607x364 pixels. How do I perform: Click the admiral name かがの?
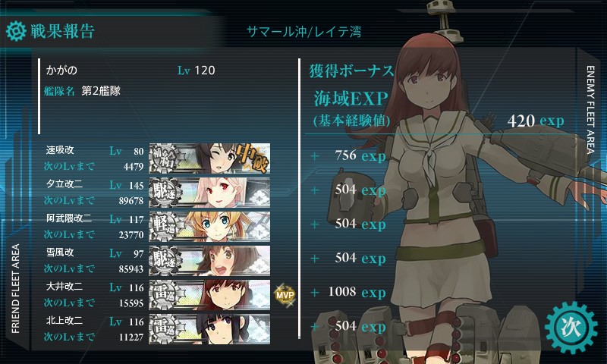point(61,71)
